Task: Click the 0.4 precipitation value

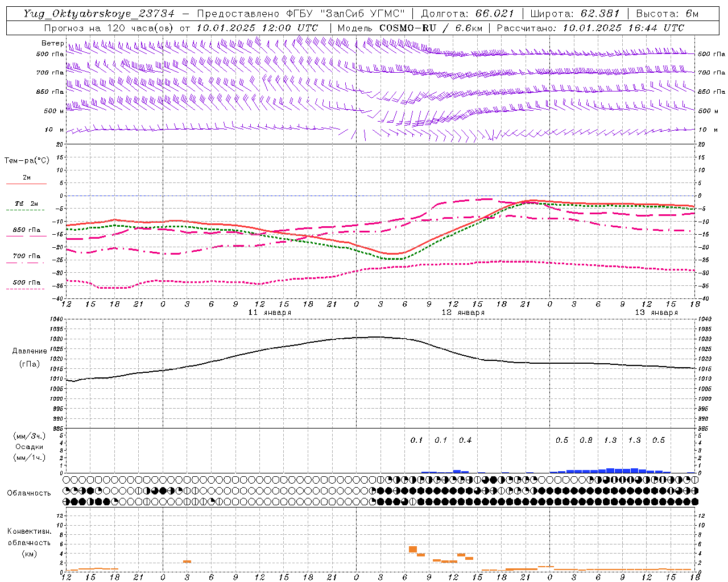Action: (x=465, y=440)
